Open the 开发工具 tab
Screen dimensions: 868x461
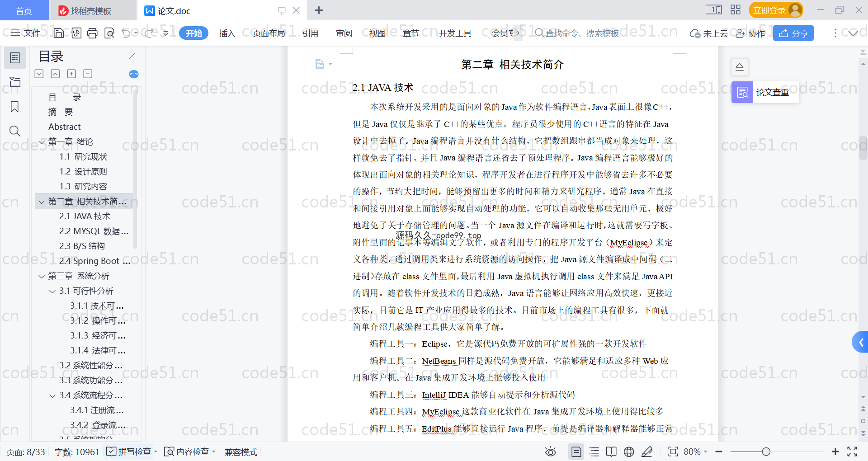click(455, 33)
